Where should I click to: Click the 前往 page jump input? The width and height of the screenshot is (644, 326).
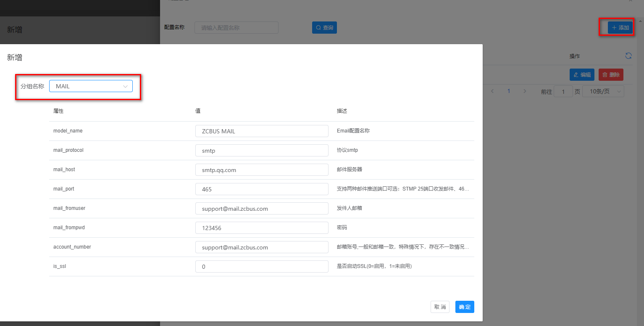(x=563, y=92)
